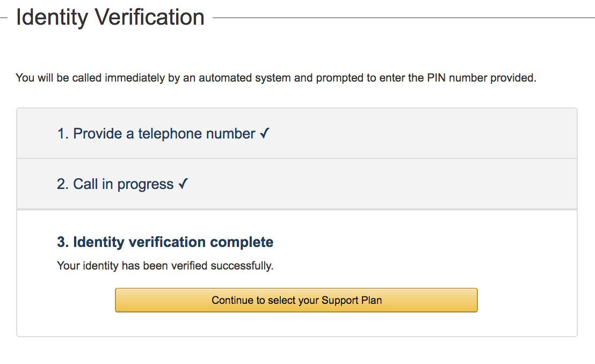Screen dimensions: 595x364
Task: Select the Identity verification complete heading
Action: (x=165, y=242)
